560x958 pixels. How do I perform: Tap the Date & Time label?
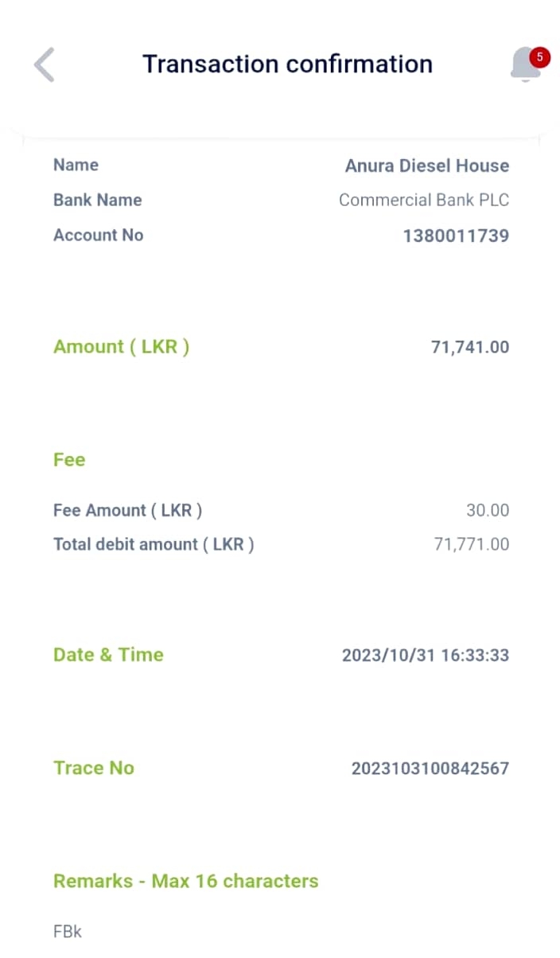[108, 655]
